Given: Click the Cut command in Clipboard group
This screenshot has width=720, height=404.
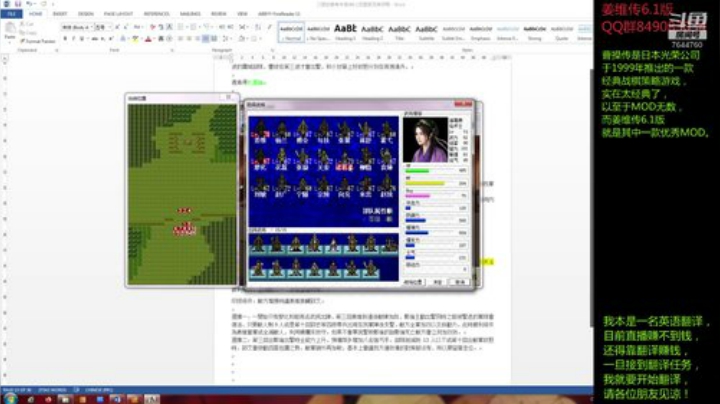Looking at the screenshot, I should [27, 24].
